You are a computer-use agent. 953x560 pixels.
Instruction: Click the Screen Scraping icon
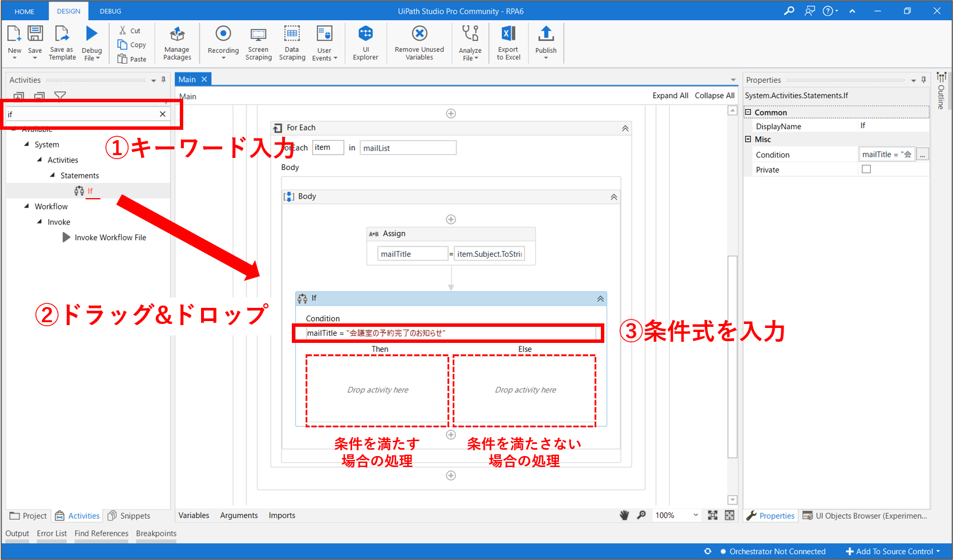pyautogui.click(x=258, y=34)
